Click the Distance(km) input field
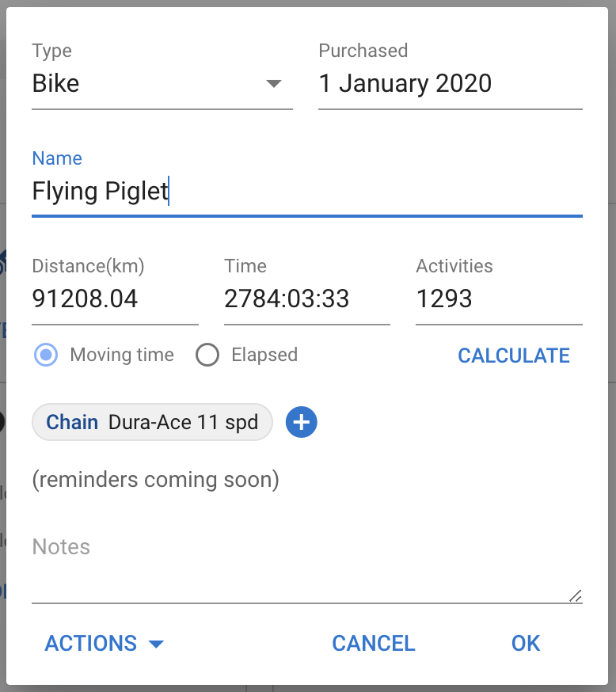This screenshot has height=692, width=616. tap(115, 299)
